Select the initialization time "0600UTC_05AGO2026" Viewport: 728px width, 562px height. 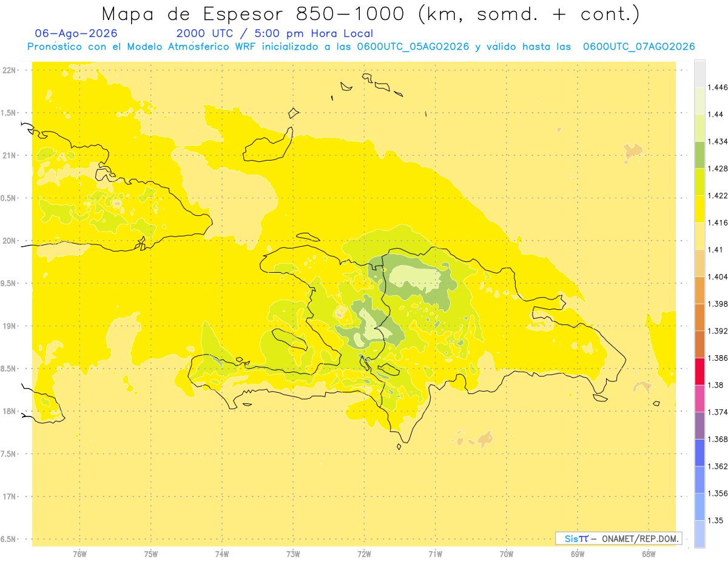coord(413,47)
